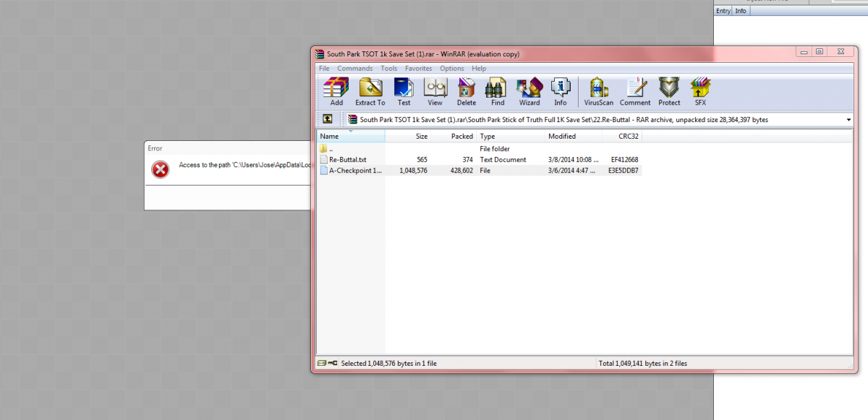Open the View file tool
Screen dimensions: 868x420
(435, 92)
